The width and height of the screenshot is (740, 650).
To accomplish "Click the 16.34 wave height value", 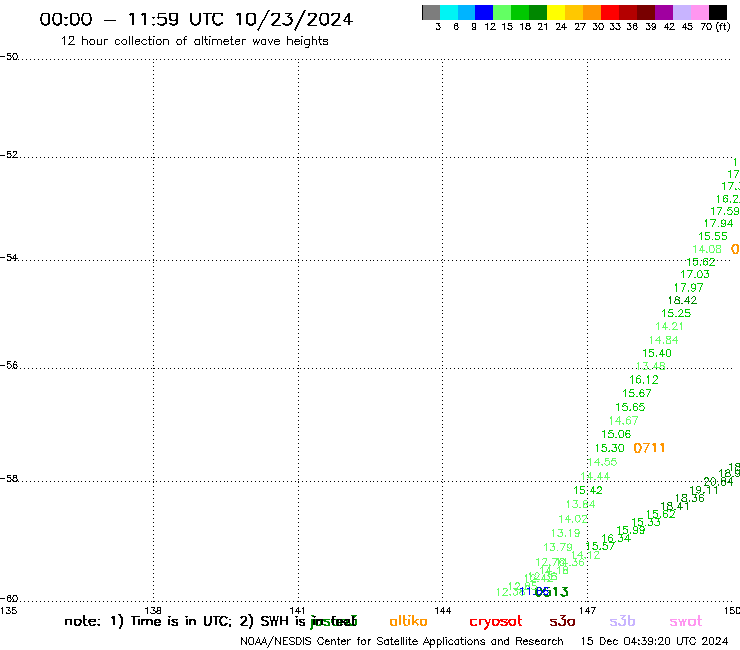I will tap(616, 538).
